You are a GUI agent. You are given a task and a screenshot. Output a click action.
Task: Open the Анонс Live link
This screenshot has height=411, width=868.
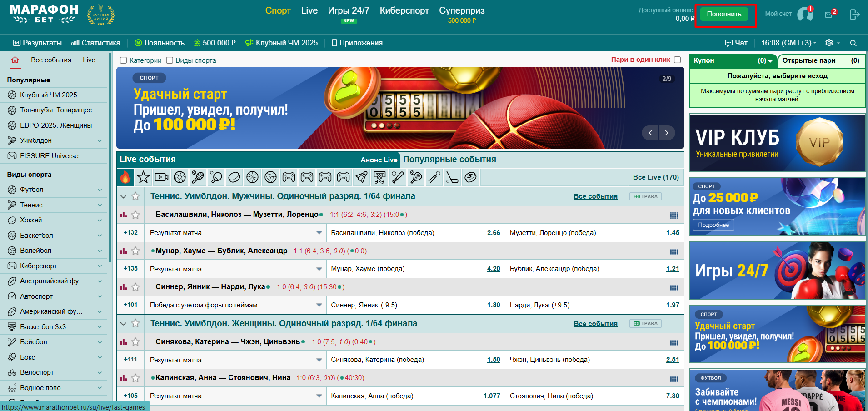click(x=379, y=160)
